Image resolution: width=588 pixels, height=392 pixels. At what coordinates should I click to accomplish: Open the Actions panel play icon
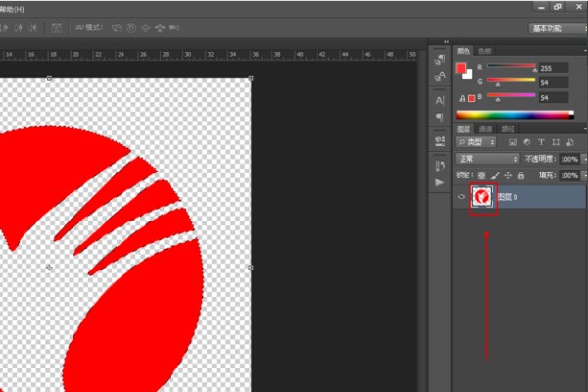click(440, 182)
